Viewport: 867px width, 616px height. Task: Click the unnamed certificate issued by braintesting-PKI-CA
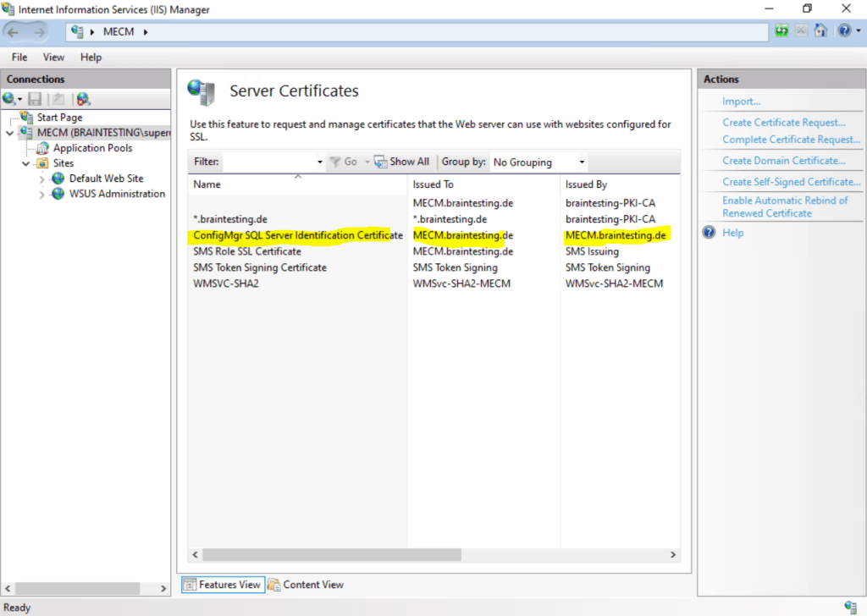(434, 203)
